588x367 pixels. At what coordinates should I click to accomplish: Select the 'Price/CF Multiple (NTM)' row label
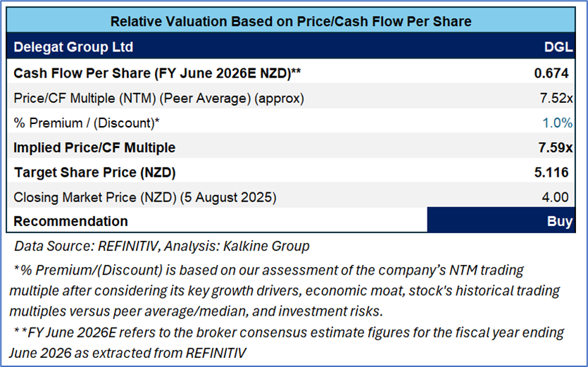click(x=158, y=99)
